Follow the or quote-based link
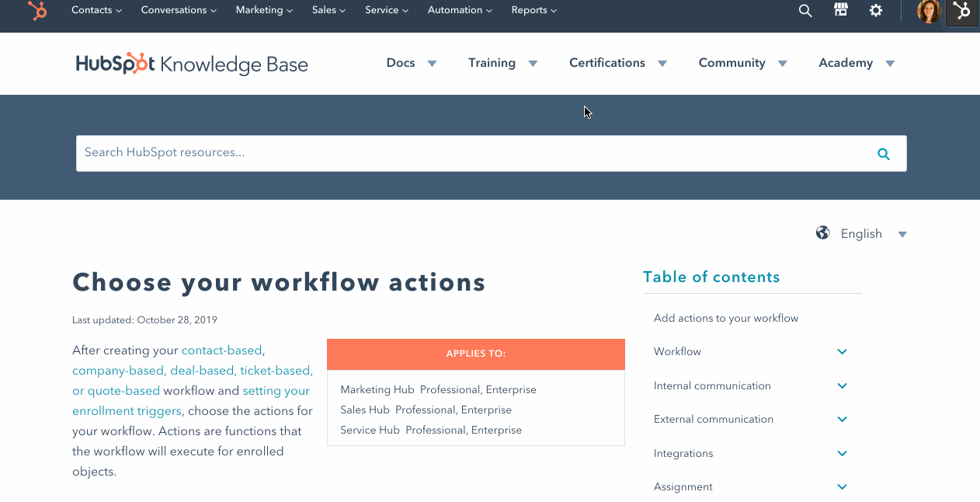This screenshot has width=980, height=502. click(x=116, y=391)
